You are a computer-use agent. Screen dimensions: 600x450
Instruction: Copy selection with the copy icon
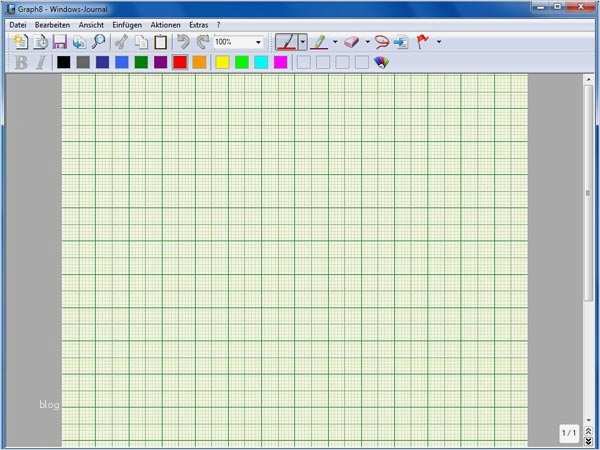coord(141,42)
